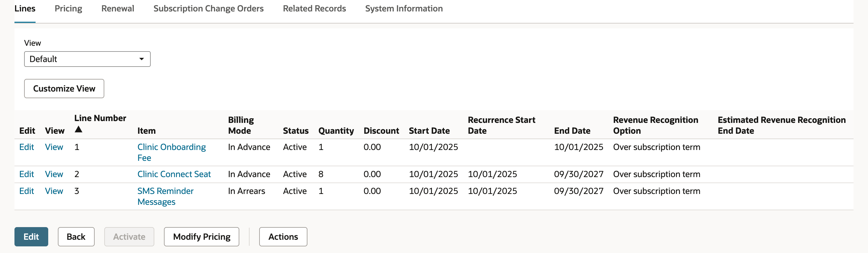Click the Quantity column header

[x=336, y=131]
